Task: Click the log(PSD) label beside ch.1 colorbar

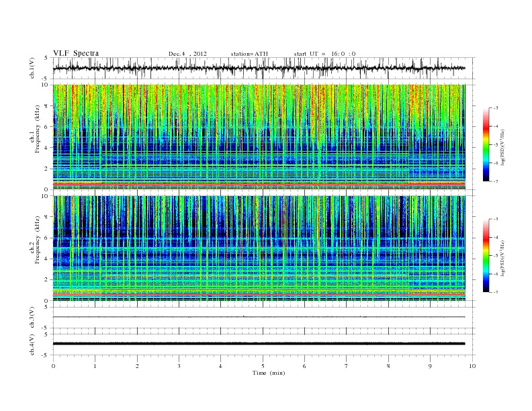Action: [x=502, y=147]
